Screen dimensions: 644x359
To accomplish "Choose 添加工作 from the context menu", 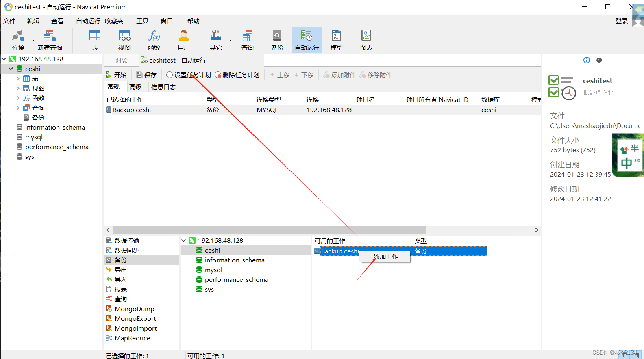I will [x=385, y=257].
